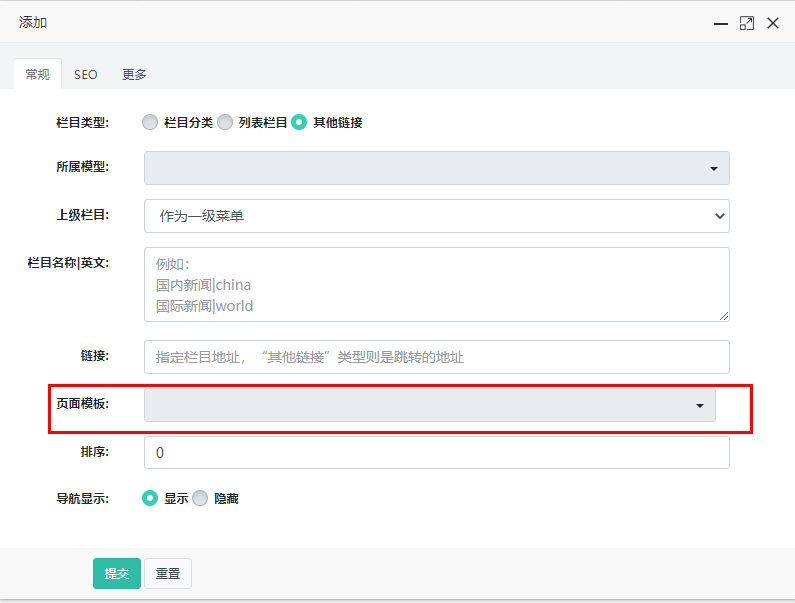Close the 添加 dialog
The height and width of the screenshot is (603, 795).
[773, 23]
